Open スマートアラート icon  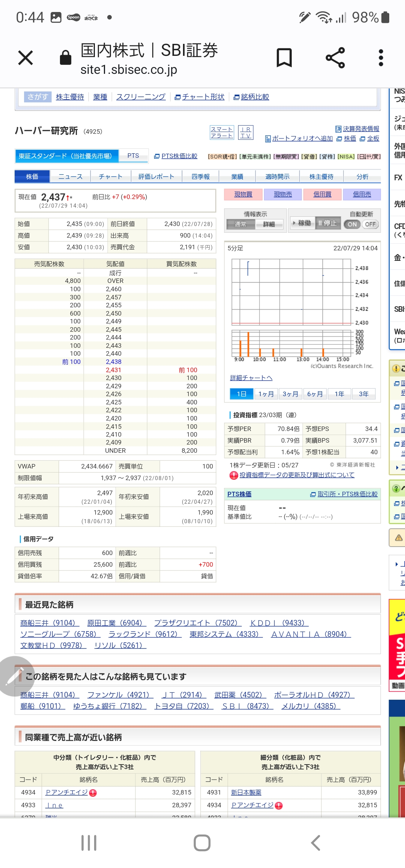click(222, 132)
